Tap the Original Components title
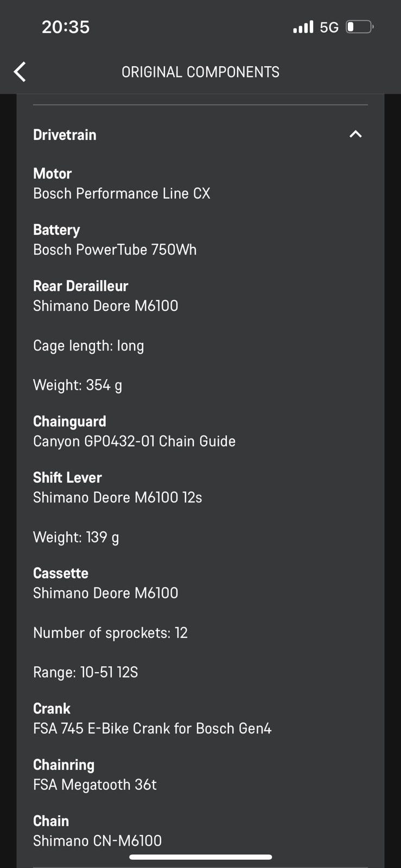This screenshot has height=868, width=401. (x=200, y=72)
